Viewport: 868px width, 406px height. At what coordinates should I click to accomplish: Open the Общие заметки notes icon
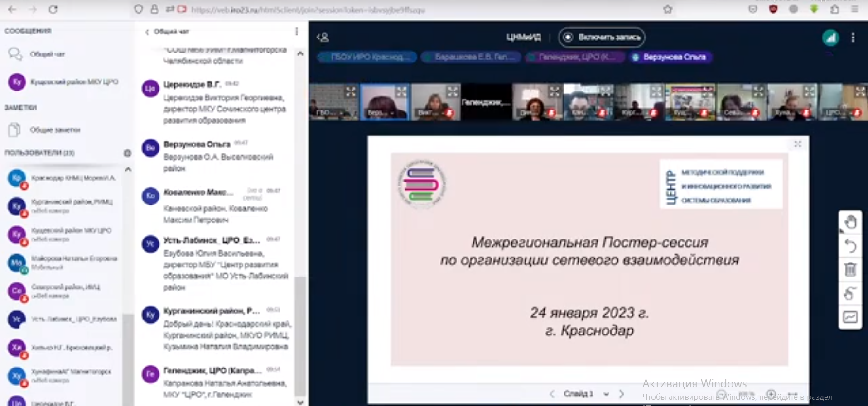(x=14, y=130)
